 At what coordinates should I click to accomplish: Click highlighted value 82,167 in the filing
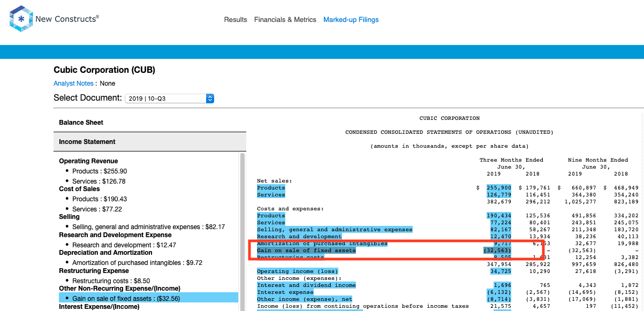500,230
